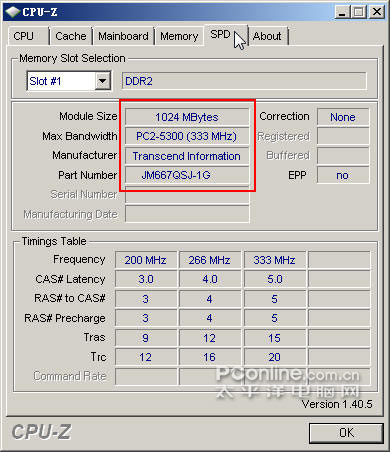Click the Part Number label
This screenshot has height=452, width=390.
click(x=88, y=175)
